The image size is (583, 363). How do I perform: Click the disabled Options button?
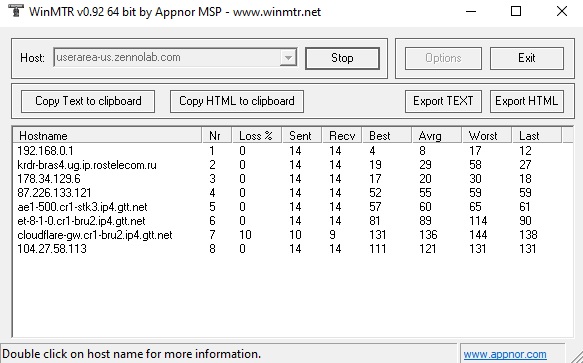[443, 58]
